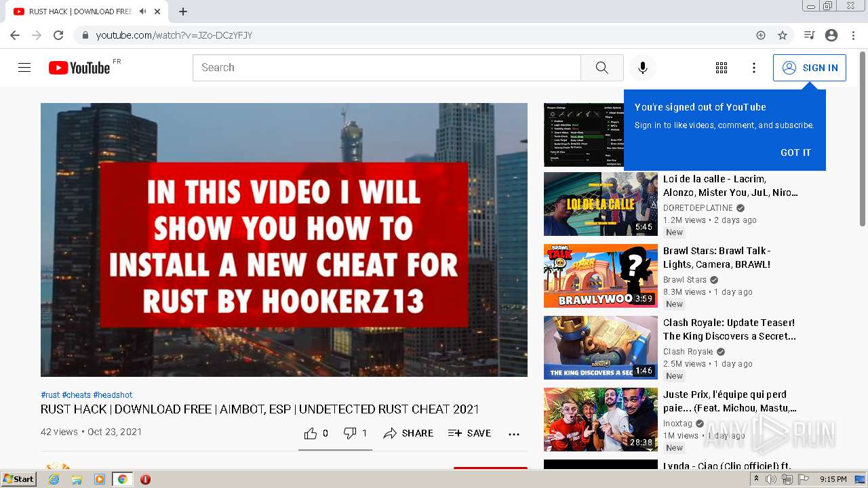Save video to a playlist
This screenshot has height=488, width=868.
(469, 433)
